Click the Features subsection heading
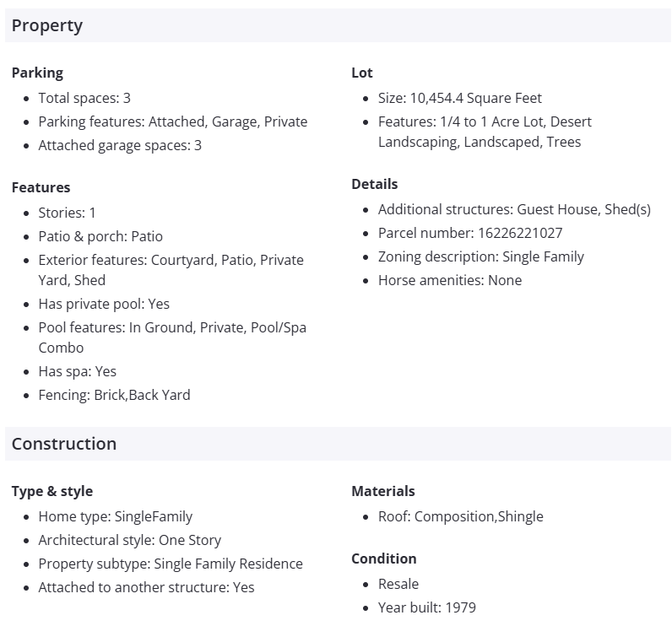The width and height of the screenshot is (672, 626). tap(41, 187)
